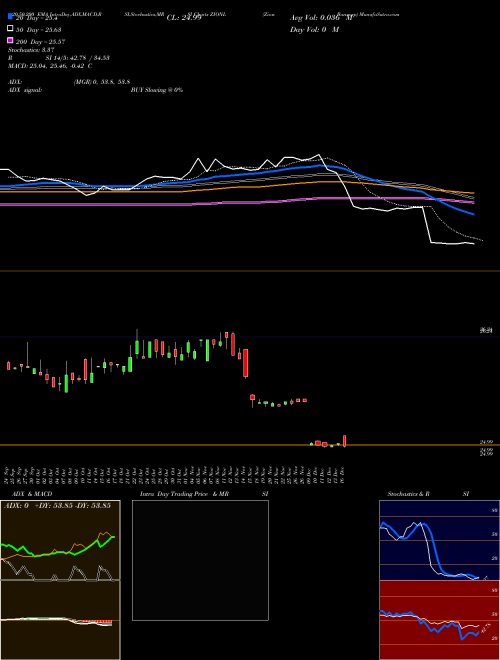Viewport: 500px width, 660px height.
Task: Click the white 50 Day legend square
Action: (10, 29)
